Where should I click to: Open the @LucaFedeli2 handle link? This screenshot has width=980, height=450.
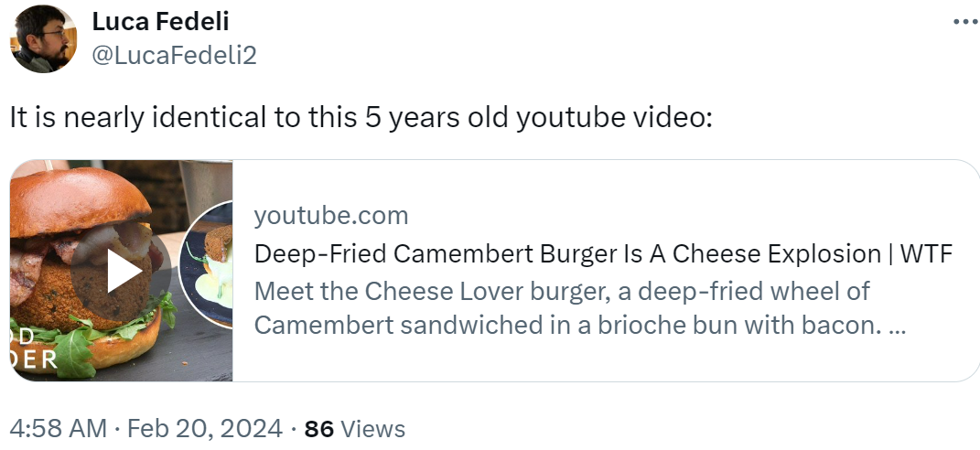click(175, 56)
